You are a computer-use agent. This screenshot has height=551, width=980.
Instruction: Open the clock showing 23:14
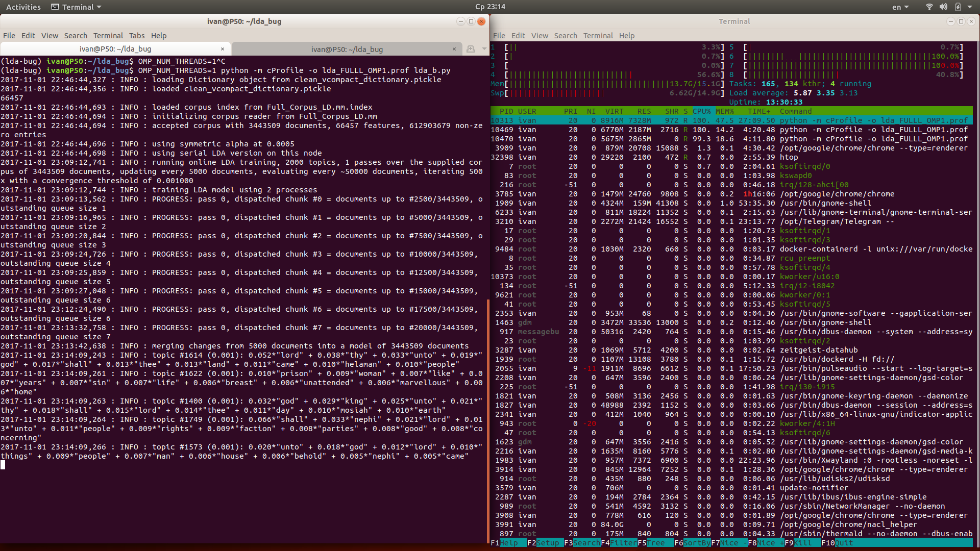490,7
